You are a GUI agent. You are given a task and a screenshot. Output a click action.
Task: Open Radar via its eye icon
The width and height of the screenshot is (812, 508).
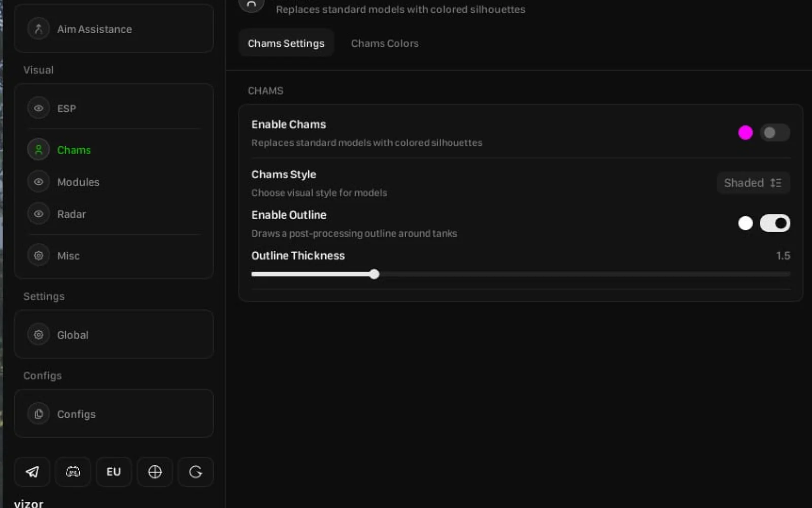(39, 214)
